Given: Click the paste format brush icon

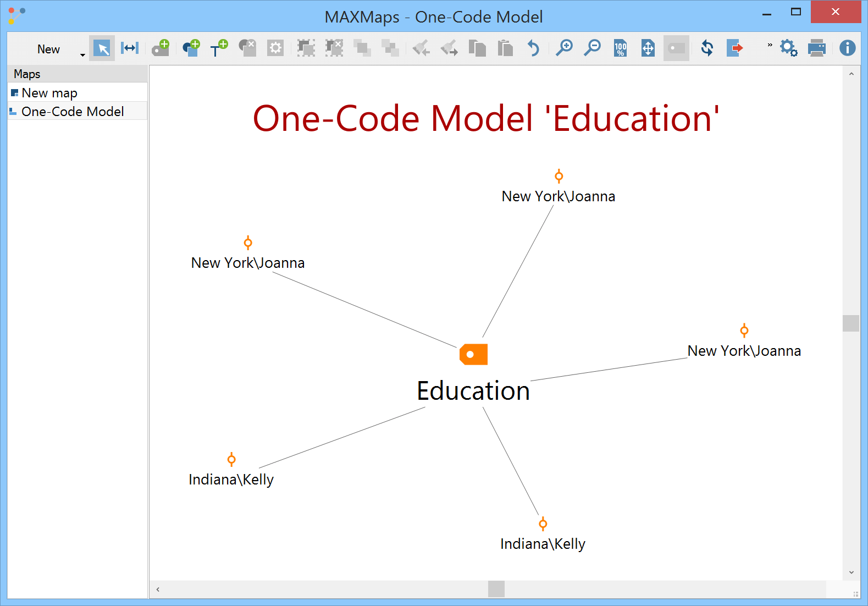Looking at the screenshot, I should (x=449, y=48).
